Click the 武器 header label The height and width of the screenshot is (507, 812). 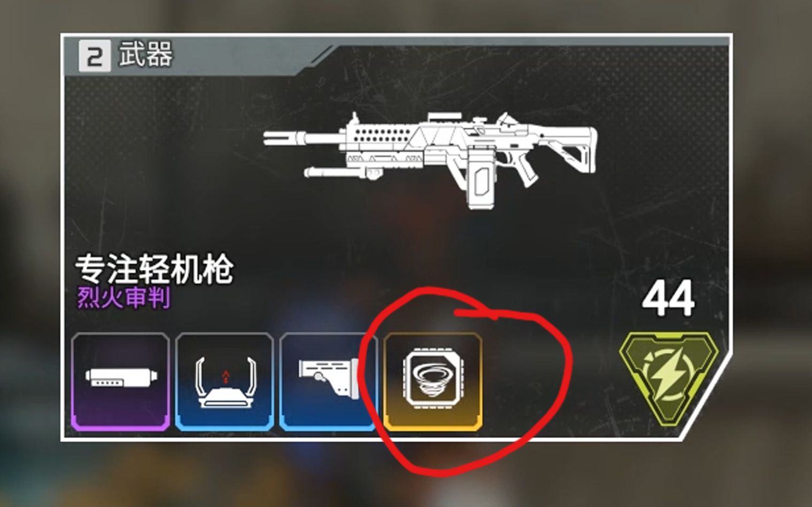pyautogui.click(x=146, y=54)
